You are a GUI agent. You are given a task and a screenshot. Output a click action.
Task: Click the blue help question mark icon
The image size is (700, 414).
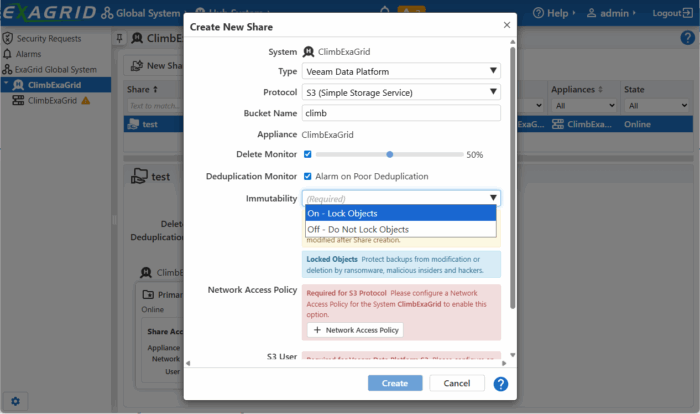[500, 384]
